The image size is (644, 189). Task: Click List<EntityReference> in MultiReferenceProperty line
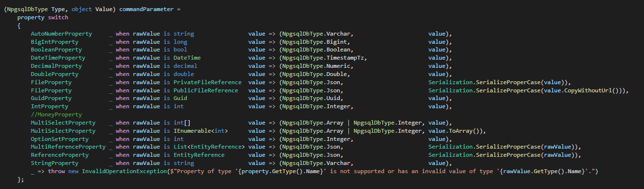pos(209,147)
